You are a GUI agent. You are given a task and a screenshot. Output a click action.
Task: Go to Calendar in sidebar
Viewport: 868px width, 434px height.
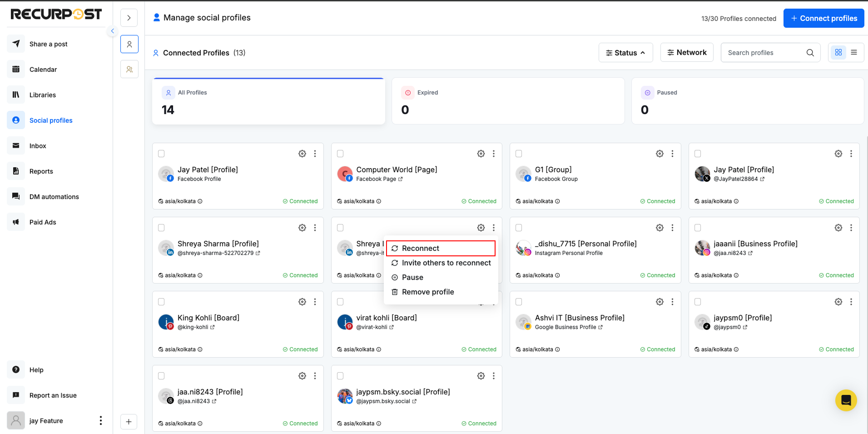56,70
